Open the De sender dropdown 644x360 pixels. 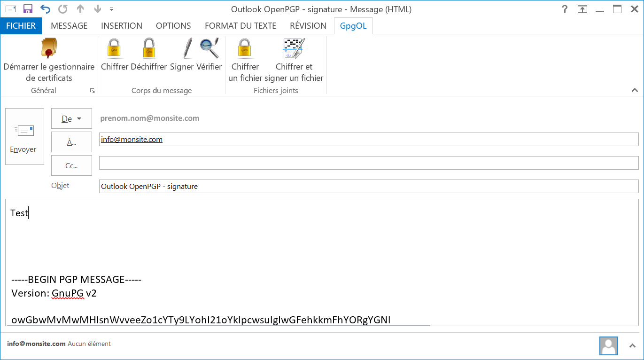tap(71, 119)
